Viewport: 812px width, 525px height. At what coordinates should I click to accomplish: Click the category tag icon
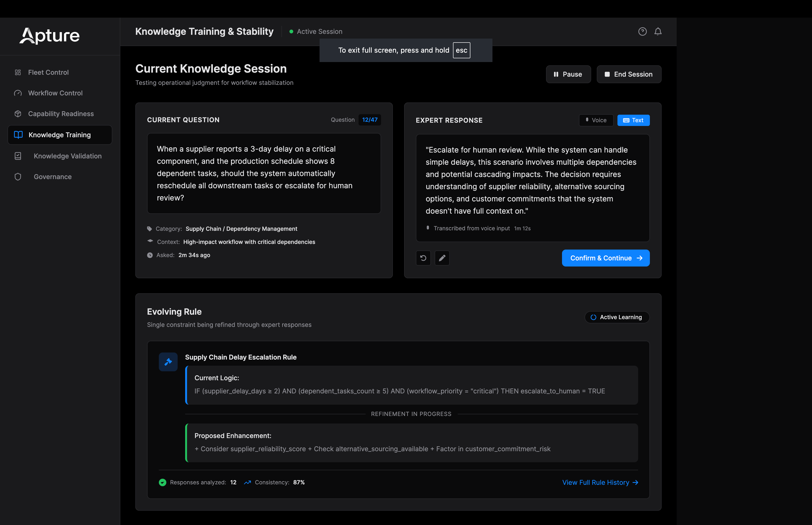[x=149, y=228]
